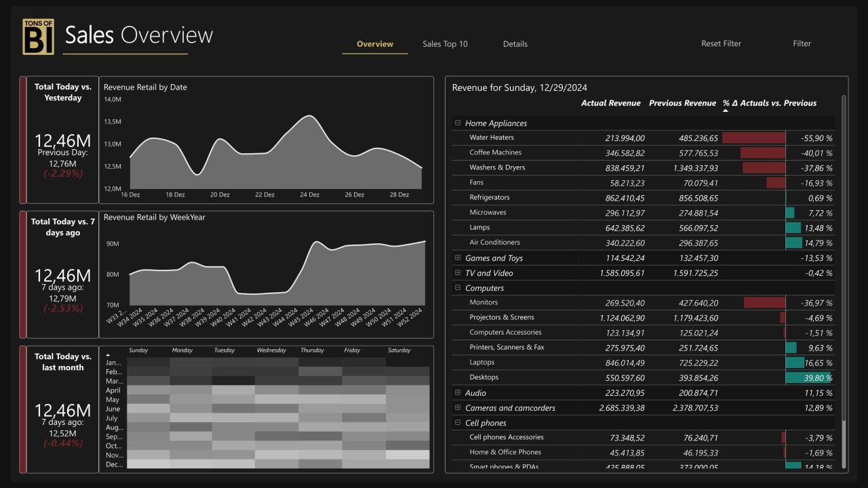Collapse the Cell phones category

(458, 423)
